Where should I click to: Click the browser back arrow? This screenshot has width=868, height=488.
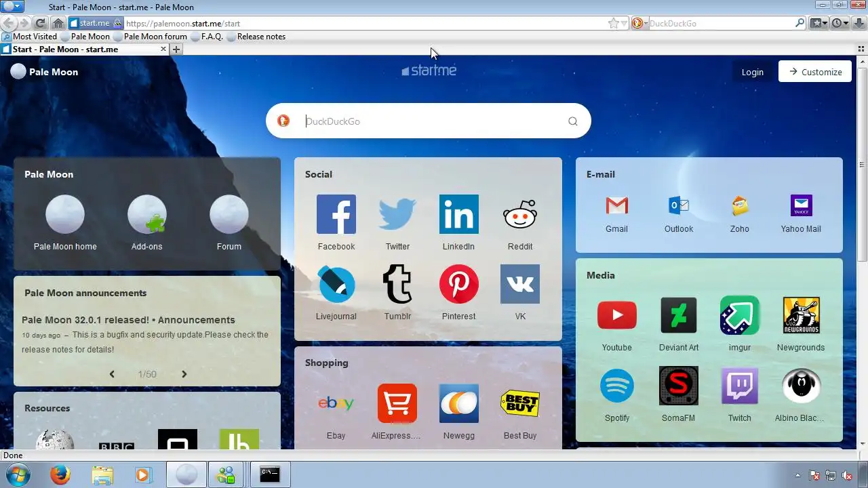pos(9,23)
